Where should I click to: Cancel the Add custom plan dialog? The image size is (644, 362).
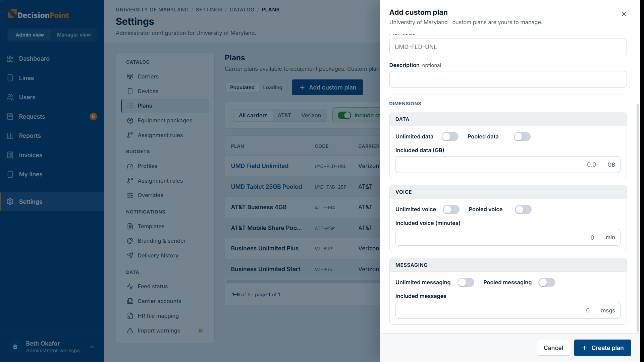click(x=553, y=348)
